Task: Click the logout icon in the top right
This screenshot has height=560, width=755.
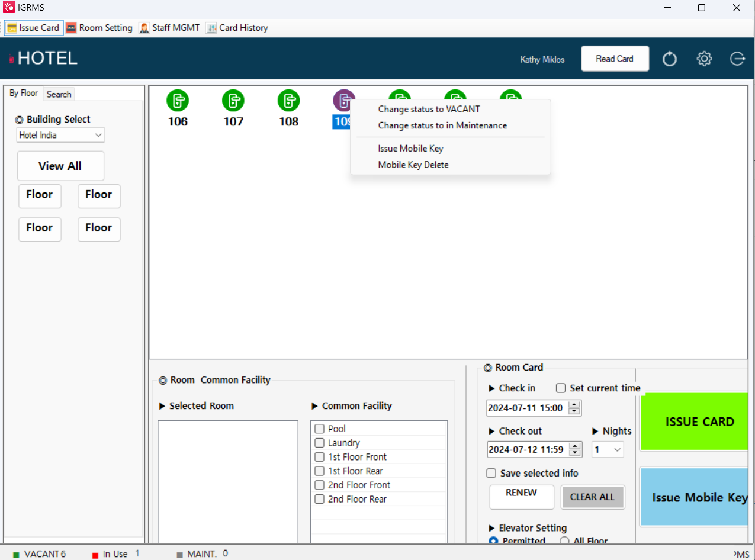Action: point(737,59)
